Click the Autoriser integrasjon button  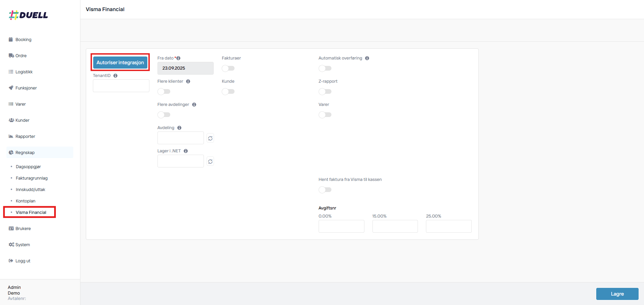(120, 63)
